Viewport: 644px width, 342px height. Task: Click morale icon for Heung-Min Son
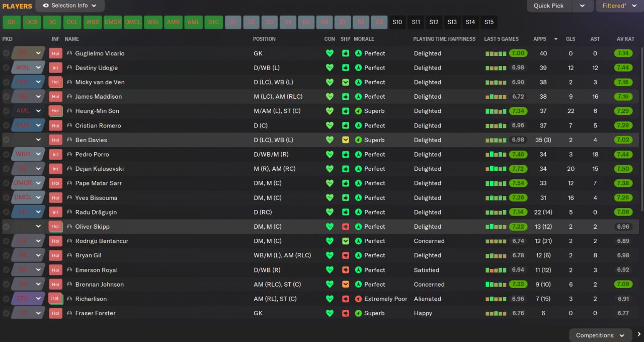(358, 111)
